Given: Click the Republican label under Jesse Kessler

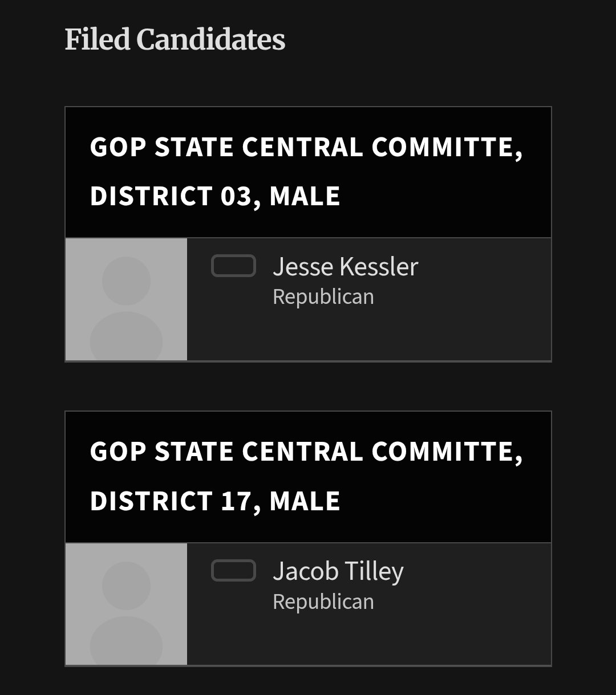Looking at the screenshot, I should pos(323,297).
